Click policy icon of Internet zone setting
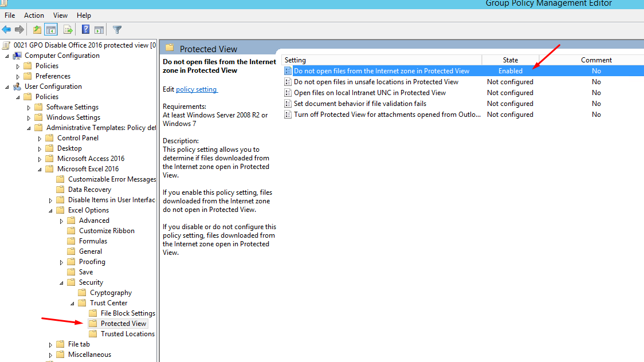This screenshot has width=644, height=362. 288,71
